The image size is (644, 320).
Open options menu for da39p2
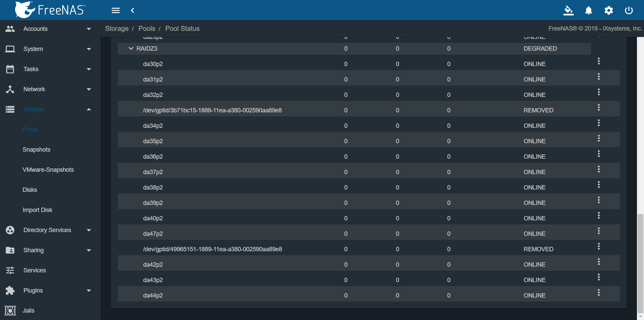[599, 200]
